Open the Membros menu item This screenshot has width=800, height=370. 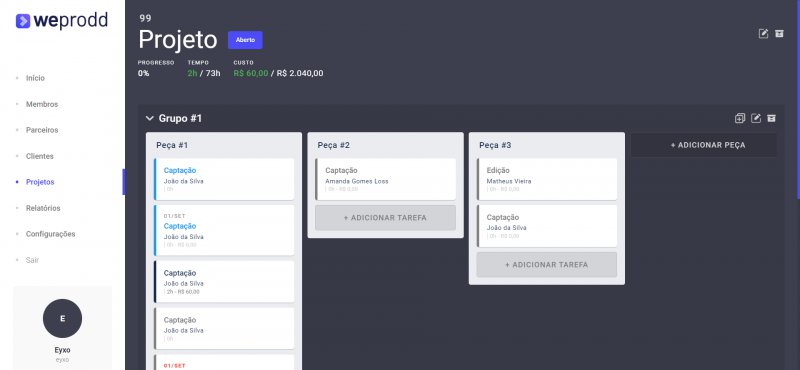click(42, 104)
